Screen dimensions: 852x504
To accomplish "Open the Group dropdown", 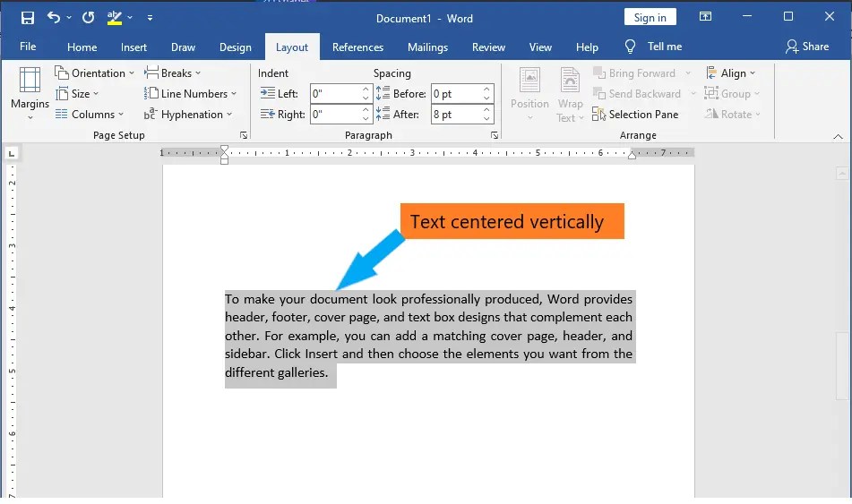I will (733, 93).
